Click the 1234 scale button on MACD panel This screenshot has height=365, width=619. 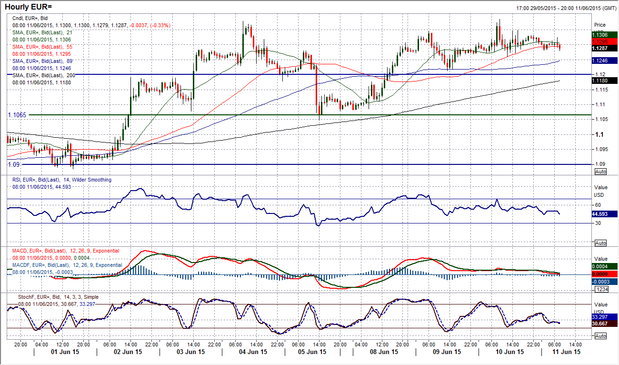600,289
